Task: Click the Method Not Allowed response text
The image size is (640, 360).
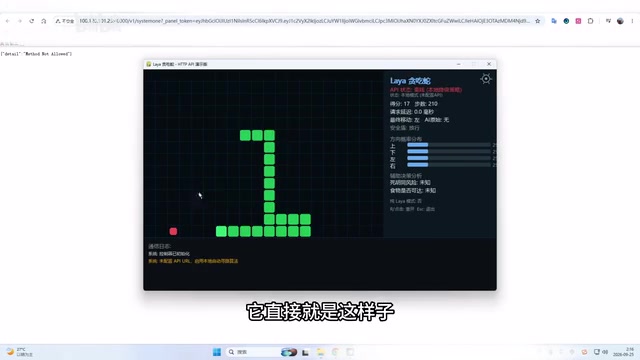Action: 36,54
